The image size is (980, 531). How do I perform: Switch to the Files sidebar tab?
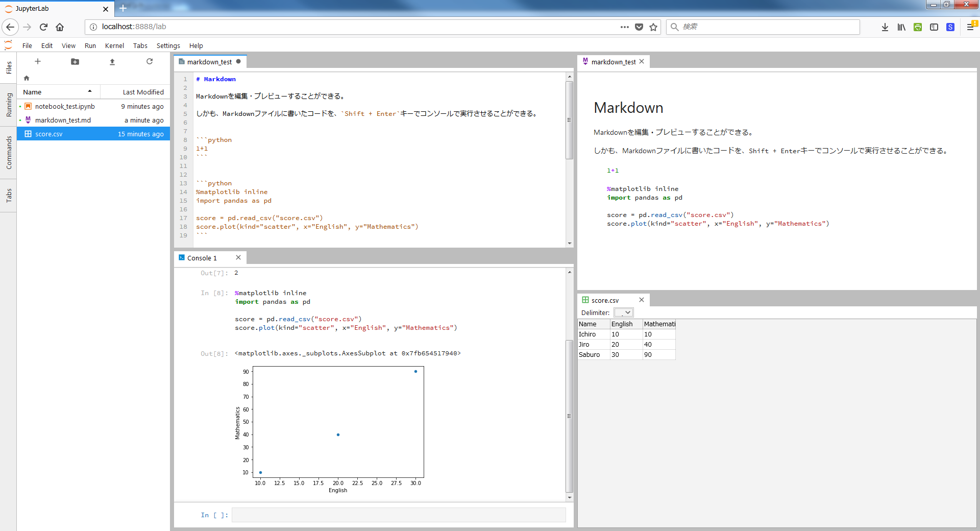[x=9, y=67]
